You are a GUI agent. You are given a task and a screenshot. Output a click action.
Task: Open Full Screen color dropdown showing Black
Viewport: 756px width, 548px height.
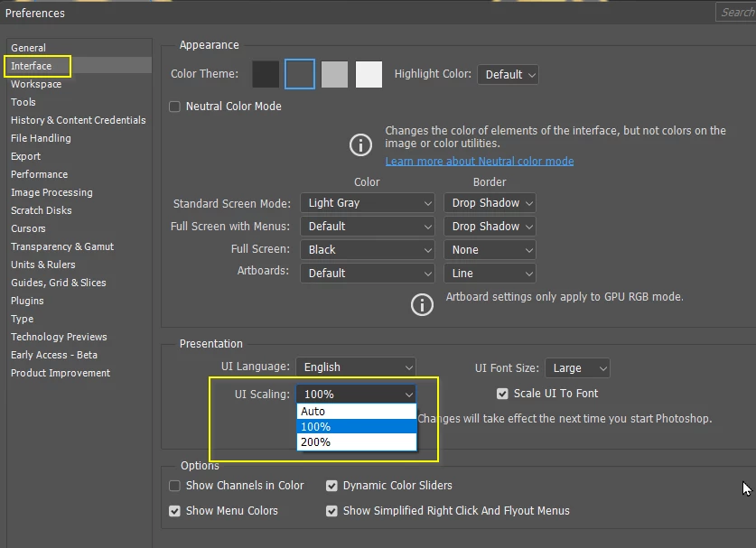coord(368,250)
